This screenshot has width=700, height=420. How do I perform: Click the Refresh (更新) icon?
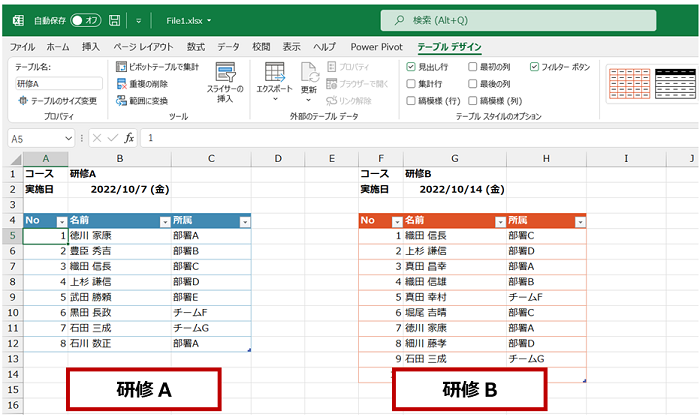308,78
